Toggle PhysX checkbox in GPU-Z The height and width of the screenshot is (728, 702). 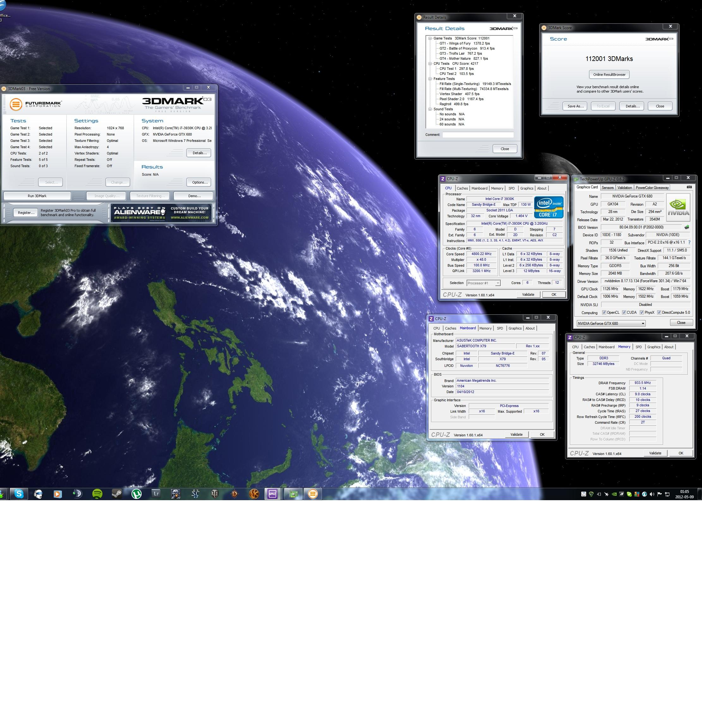(642, 312)
